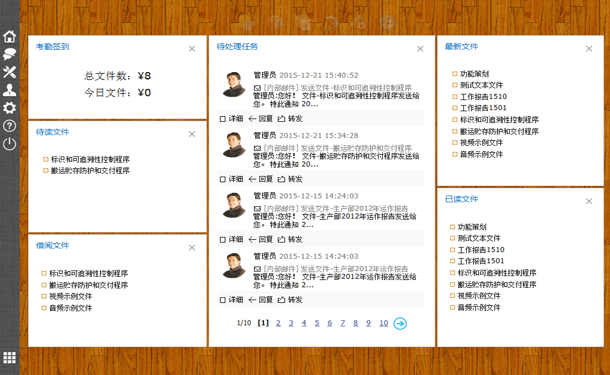Open 工作报告1501 in the 最新文件 panel
Image resolution: width=610 pixels, height=375 pixels.
coord(483,108)
